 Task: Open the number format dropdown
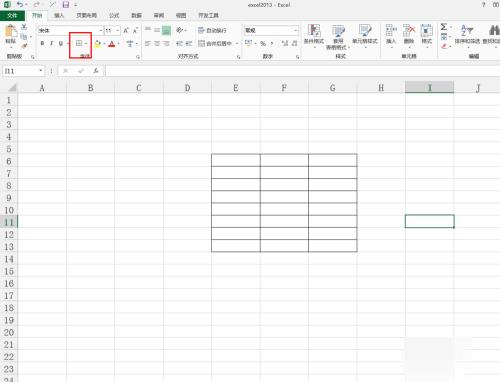pyautogui.click(x=295, y=30)
